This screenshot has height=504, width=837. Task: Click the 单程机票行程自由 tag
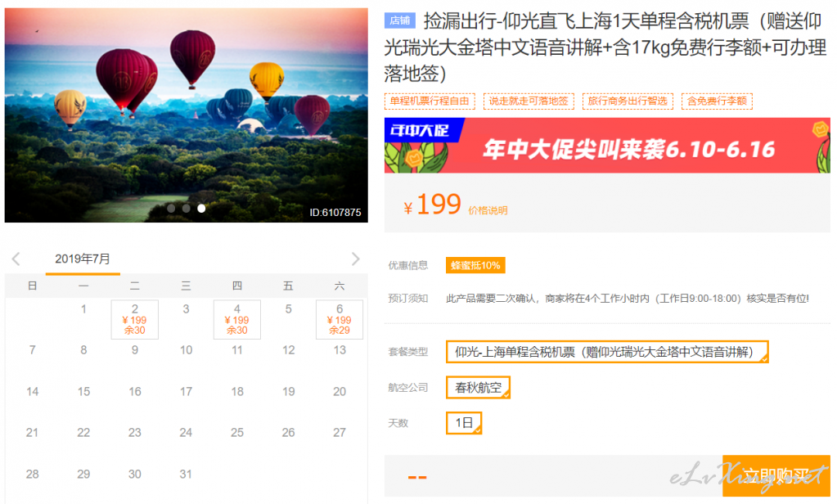click(430, 101)
